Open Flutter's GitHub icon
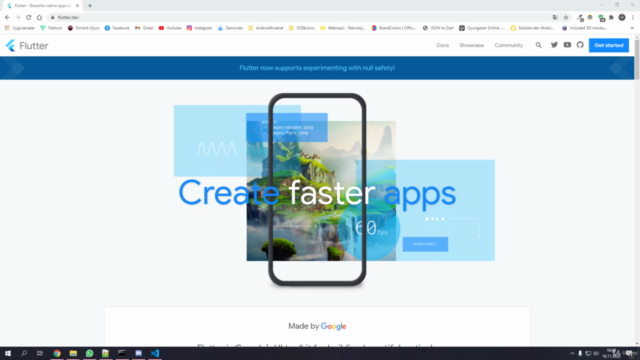Viewport: 640px width, 360px height. click(580, 45)
